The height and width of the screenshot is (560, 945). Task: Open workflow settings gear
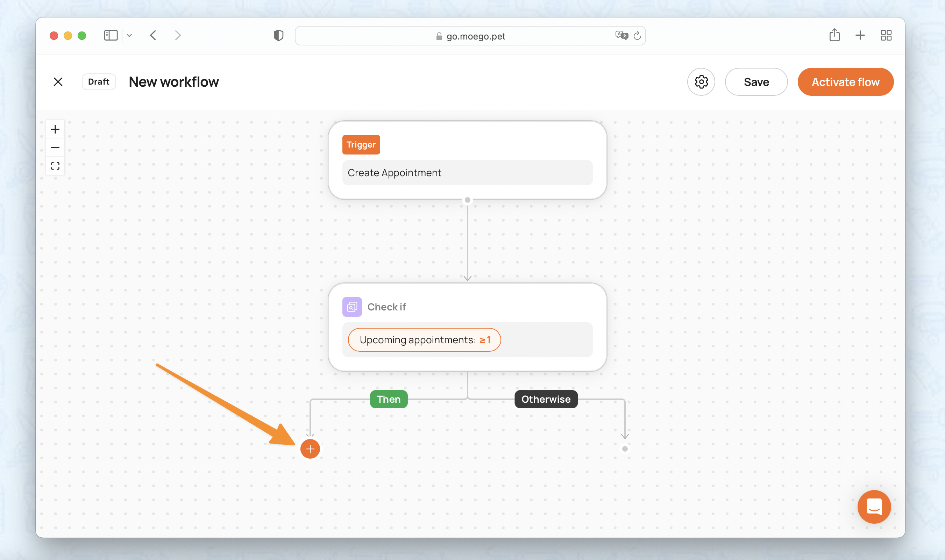pyautogui.click(x=701, y=82)
